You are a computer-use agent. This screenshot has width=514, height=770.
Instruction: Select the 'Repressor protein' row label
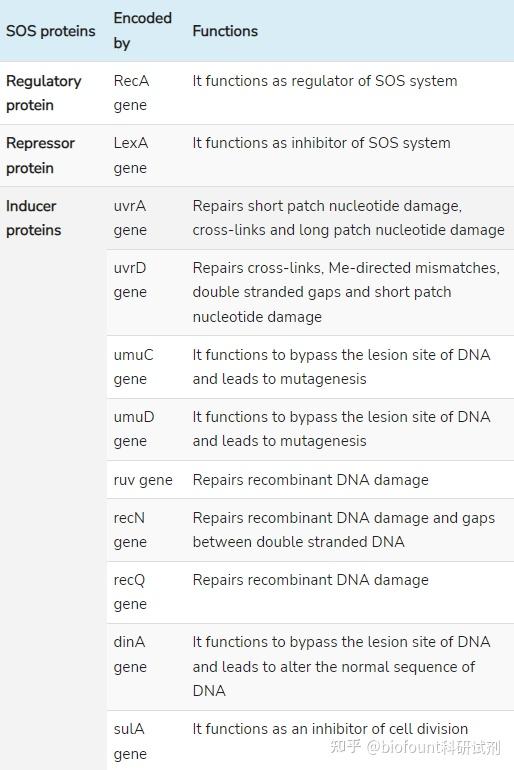coord(40,155)
